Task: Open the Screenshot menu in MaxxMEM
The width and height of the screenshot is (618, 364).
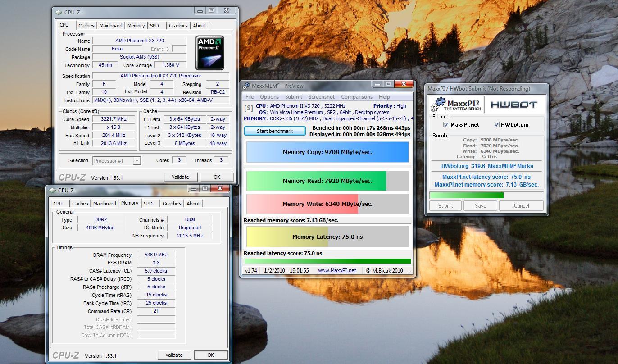Action: point(322,97)
